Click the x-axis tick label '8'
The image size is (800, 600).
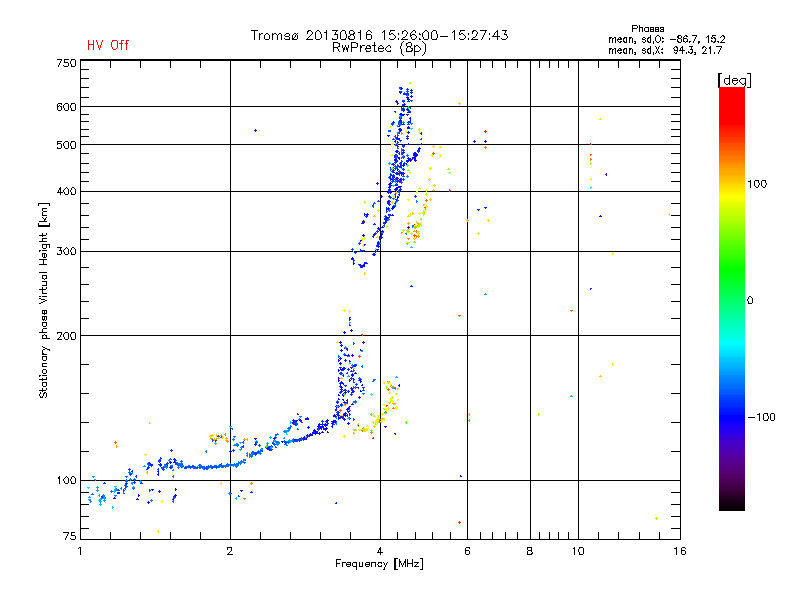[x=530, y=551]
